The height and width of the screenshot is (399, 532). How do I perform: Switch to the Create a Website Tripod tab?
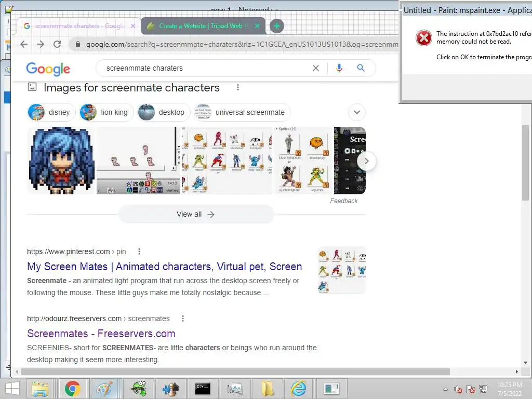coord(203,26)
